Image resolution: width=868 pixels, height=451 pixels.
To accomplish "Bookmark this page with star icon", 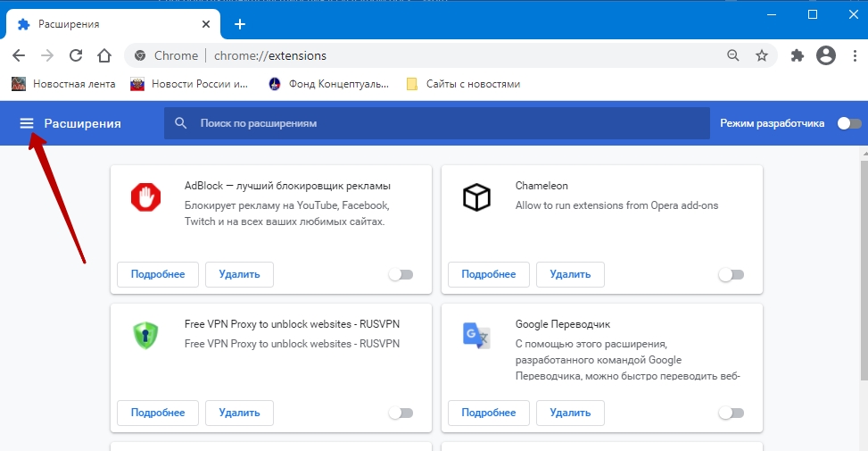I will (x=761, y=55).
